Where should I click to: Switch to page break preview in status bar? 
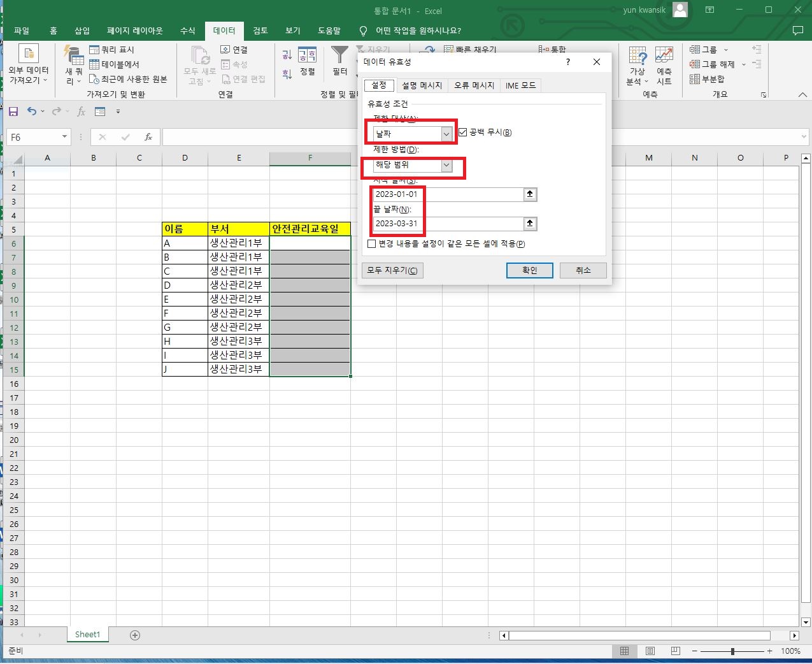[676, 651]
